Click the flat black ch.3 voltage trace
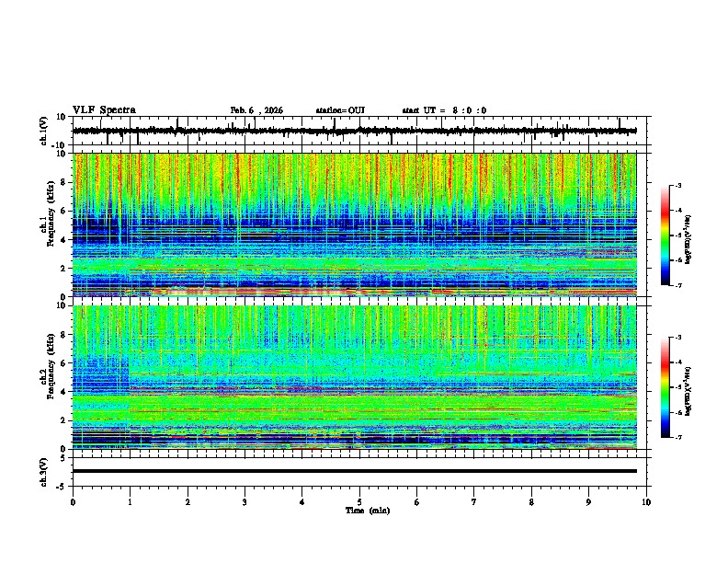This screenshot has width=728, height=563. [354, 471]
